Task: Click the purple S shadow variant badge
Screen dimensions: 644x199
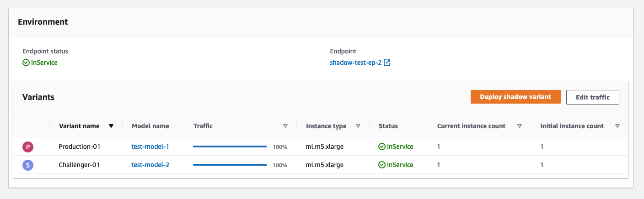Action: click(x=28, y=165)
